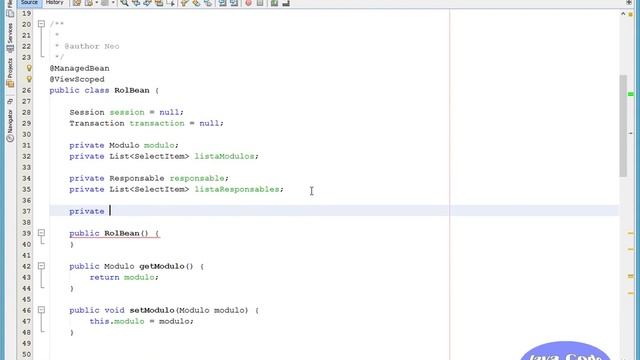
Task: Click the hint lightbulb beside @ManagedBean
Action: pos(29,68)
